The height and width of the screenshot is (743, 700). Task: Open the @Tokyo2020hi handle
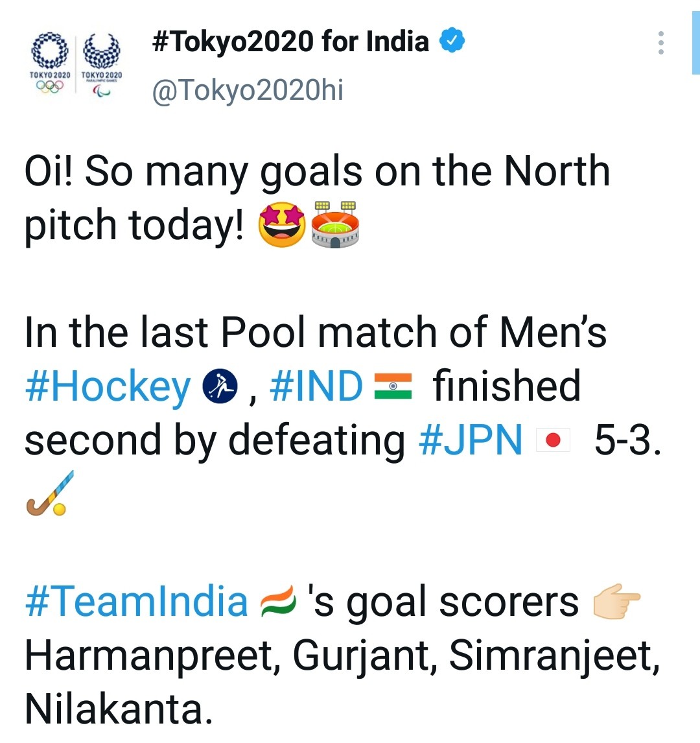pos(248,90)
